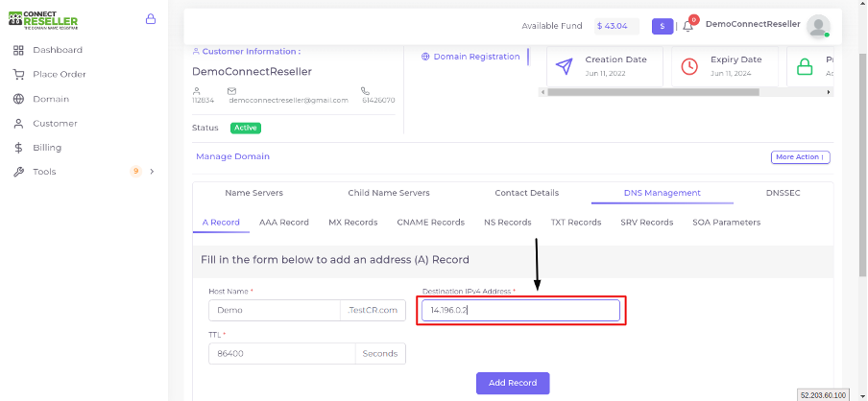Click the lock icon beside the logo
Image resolution: width=868 pixels, height=401 pixels.
click(x=150, y=19)
